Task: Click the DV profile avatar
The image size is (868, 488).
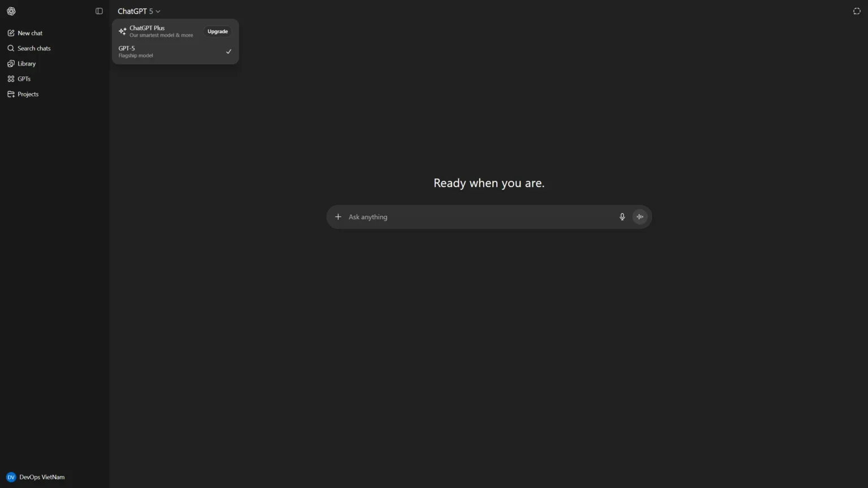Action: click(x=11, y=477)
